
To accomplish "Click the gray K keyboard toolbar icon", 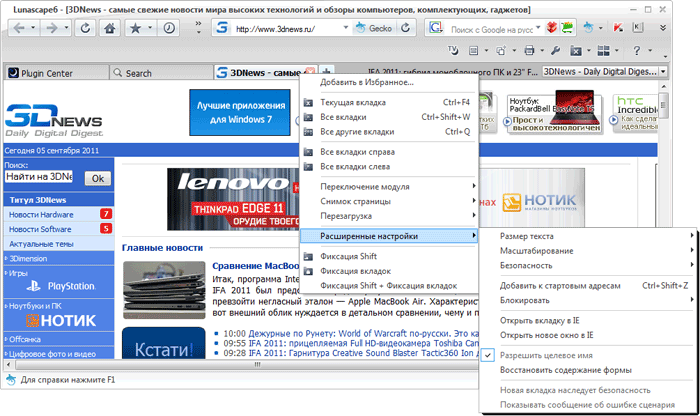I will 638,28.
